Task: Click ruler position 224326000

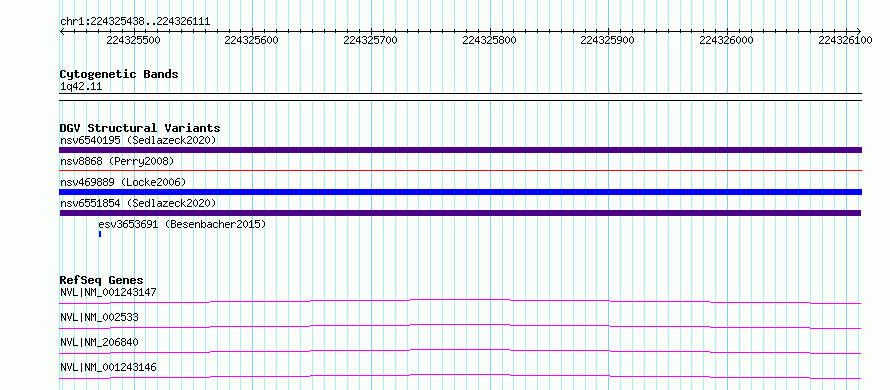Action: pos(727,40)
